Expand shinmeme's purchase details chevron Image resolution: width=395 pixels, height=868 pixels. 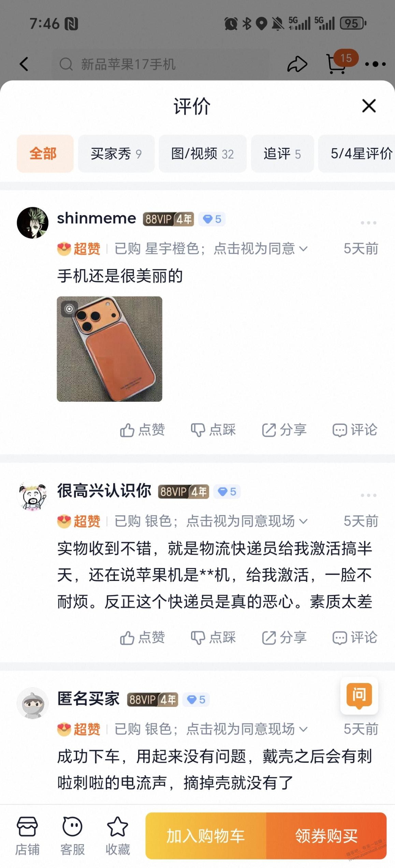303,248
